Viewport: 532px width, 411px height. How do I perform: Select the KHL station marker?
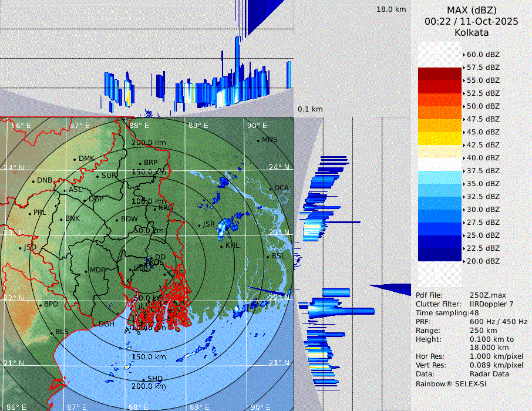221,245
